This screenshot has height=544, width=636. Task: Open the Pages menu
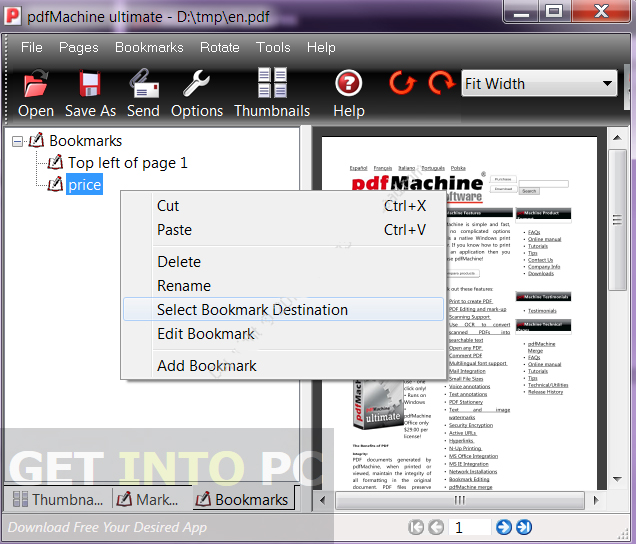[x=79, y=47]
